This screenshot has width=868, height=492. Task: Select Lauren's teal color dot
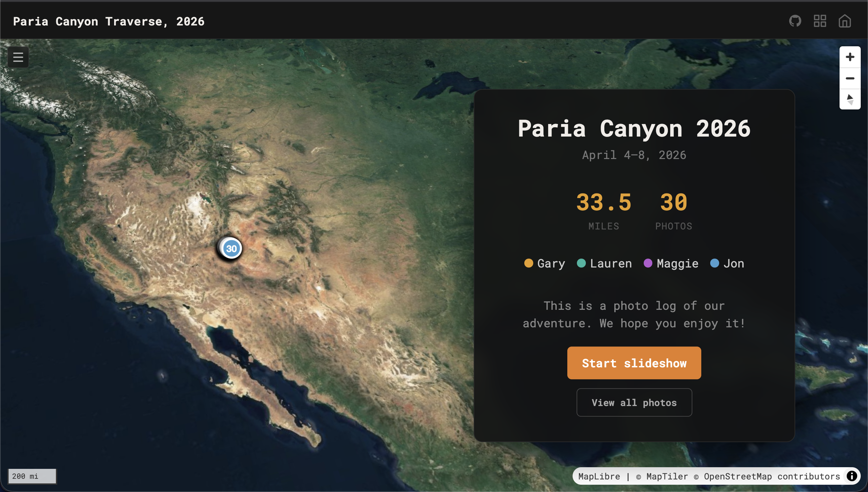582,263
